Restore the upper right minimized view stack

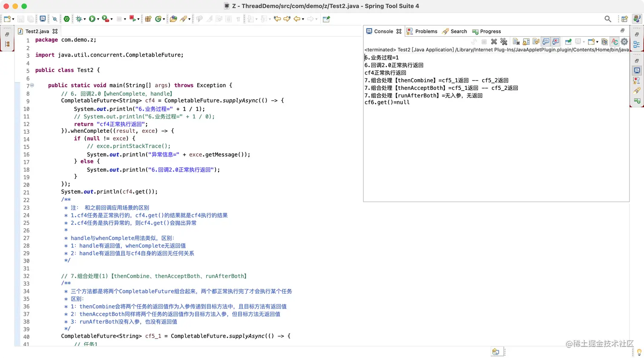pyautogui.click(x=637, y=34)
